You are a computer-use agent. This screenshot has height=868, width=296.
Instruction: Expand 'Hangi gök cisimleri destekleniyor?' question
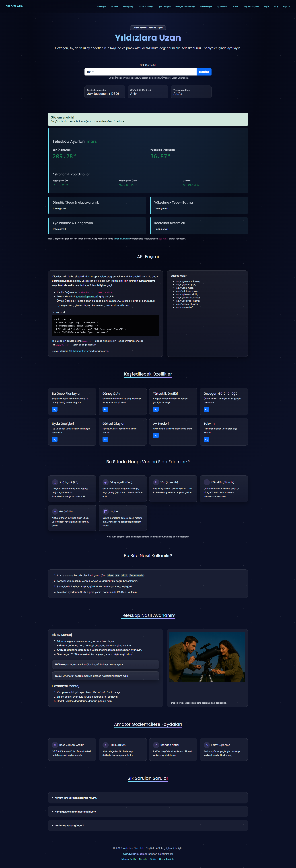click(148, 811)
